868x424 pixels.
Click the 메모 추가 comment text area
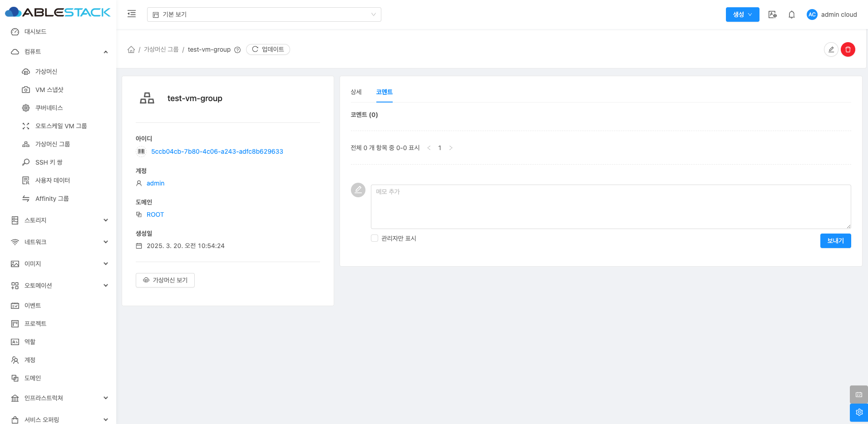coord(611,206)
